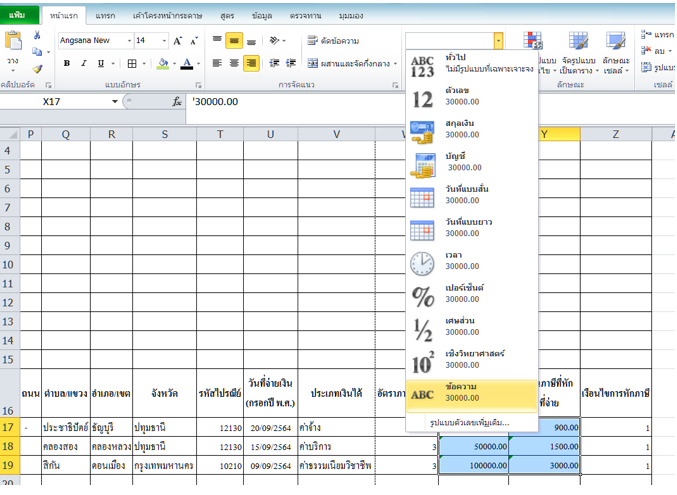677x495 pixels.
Task: Select Number format with 12 icon
Action: pos(471,99)
